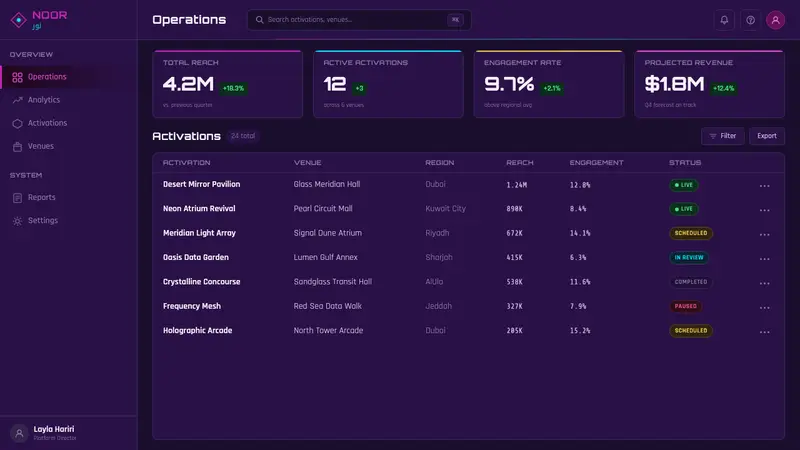Sort by the Venue column header
This screenshot has height=450, width=800.
(307, 163)
